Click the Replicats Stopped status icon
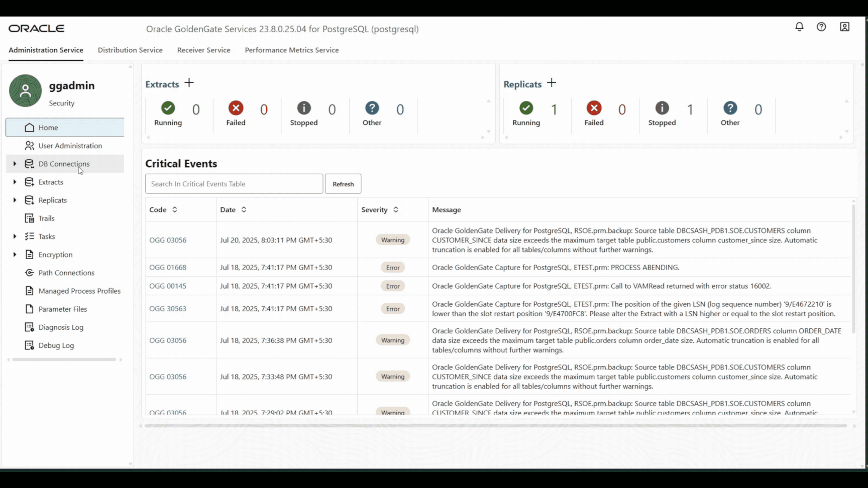This screenshot has width=868, height=488. (662, 108)
